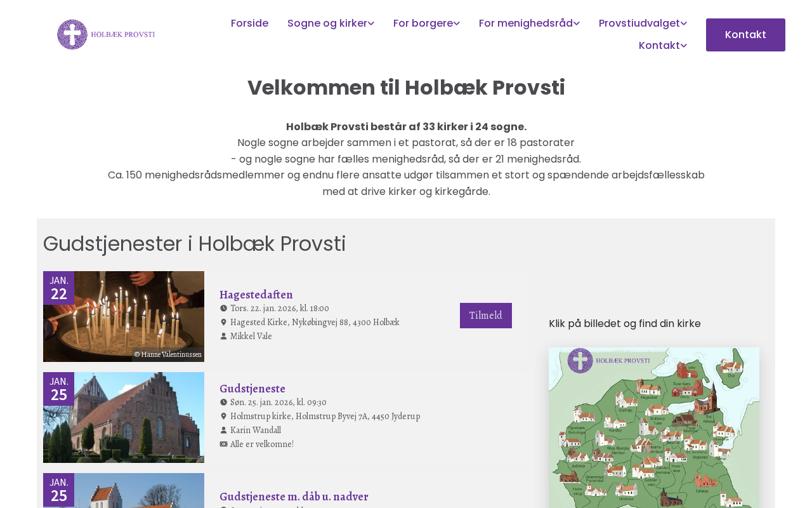Viewport: 812px width, 508px height.
Task: Click the church map image of Holbæk Provsti
Action: pyautogui.click(x=654, y=427)
